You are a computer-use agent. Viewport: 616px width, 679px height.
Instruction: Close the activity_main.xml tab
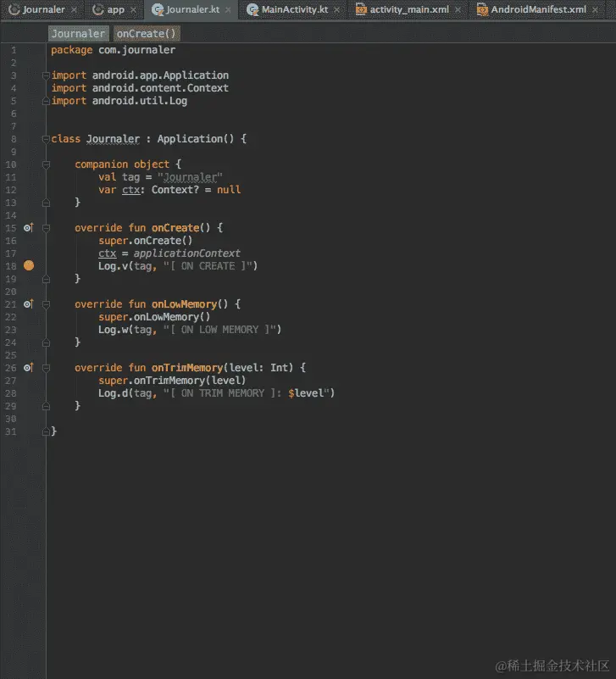[x=458, y=9]
